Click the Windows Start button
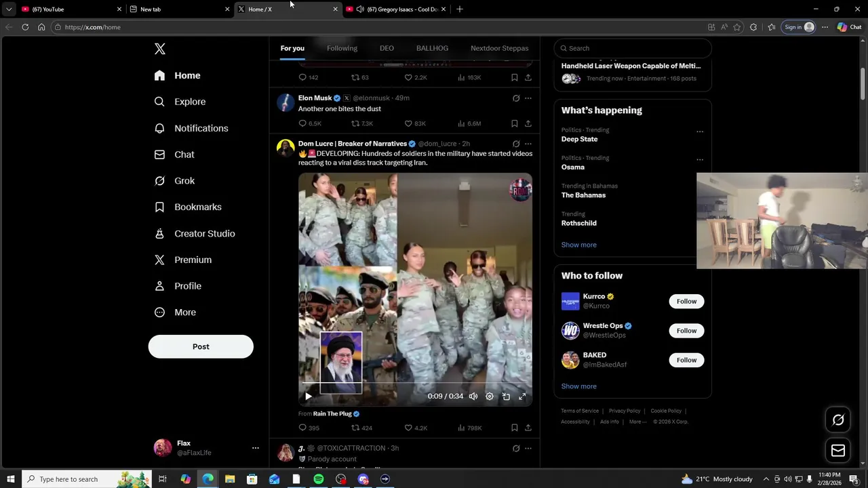868x488 pixels. point(10,479)
